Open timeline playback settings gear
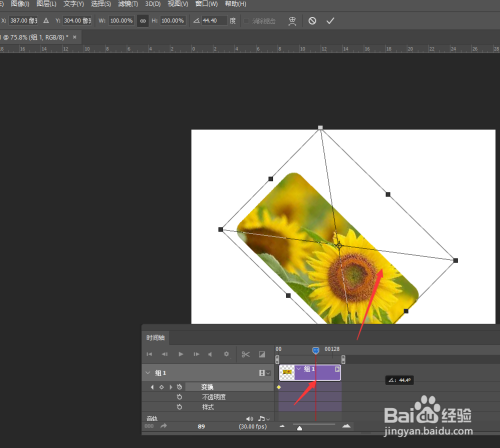 tap(226, 354)
